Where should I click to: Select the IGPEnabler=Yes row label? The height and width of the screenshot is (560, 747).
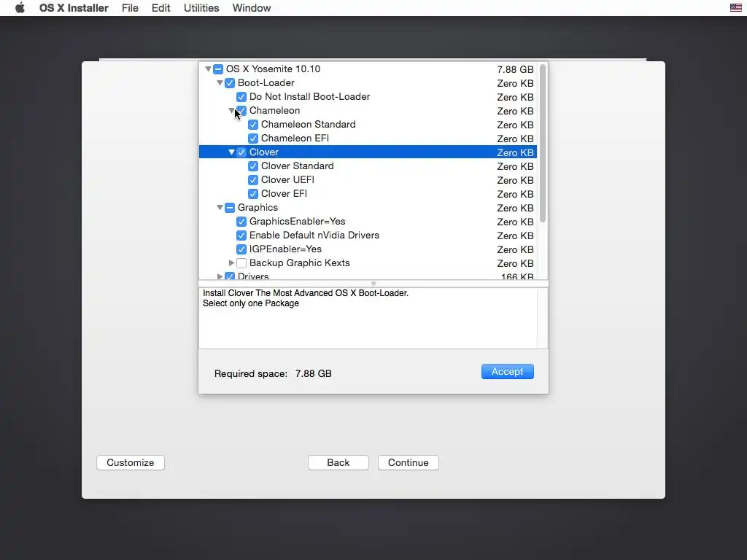(x=285, y=249)
